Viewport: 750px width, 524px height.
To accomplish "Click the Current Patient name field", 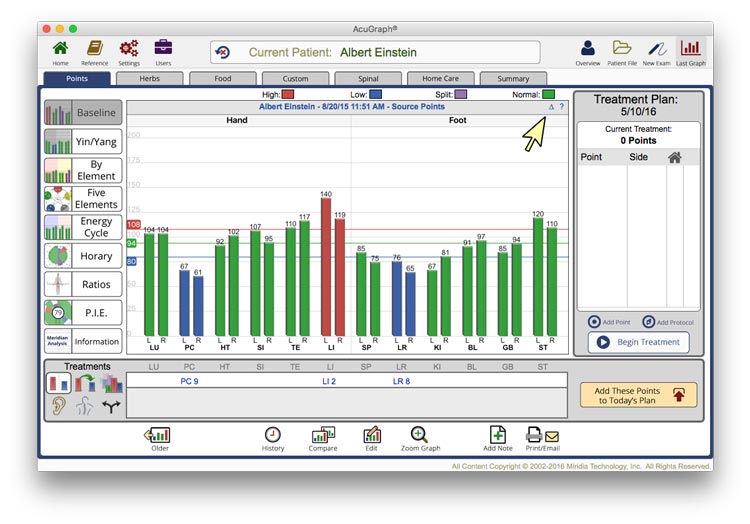I will (375, 52).
